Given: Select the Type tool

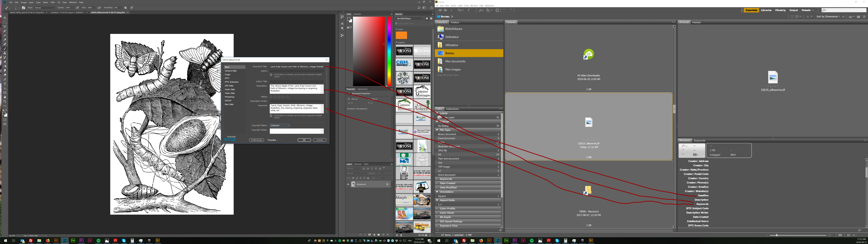Looking at the screenshot, I should [5, 84].
